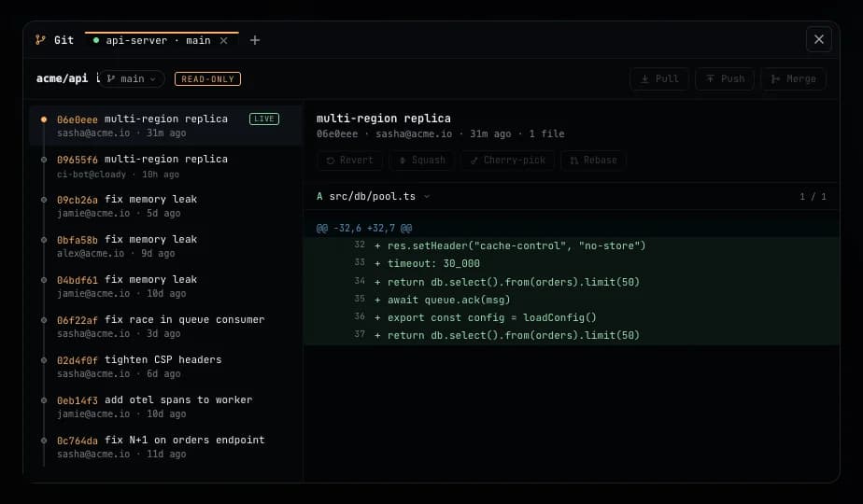Select commit 0eb14f3 add otel spans
This screenshot has height=504, width=863.
coord(165,407)
